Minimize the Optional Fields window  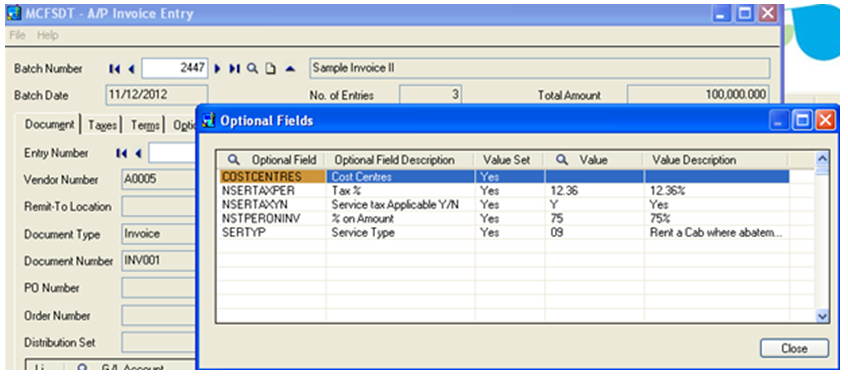click(x=780, y=121)
